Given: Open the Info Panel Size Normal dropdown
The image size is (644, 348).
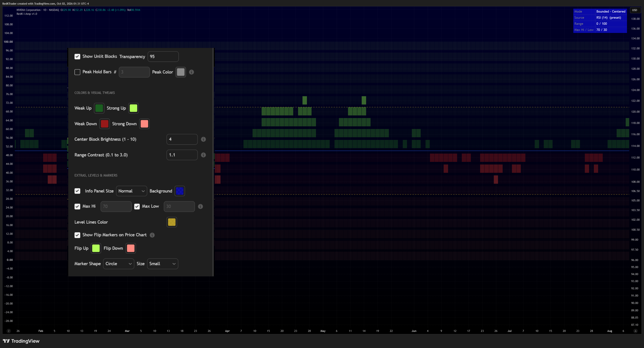Looking at the screenshot, I should coord(131,191).
